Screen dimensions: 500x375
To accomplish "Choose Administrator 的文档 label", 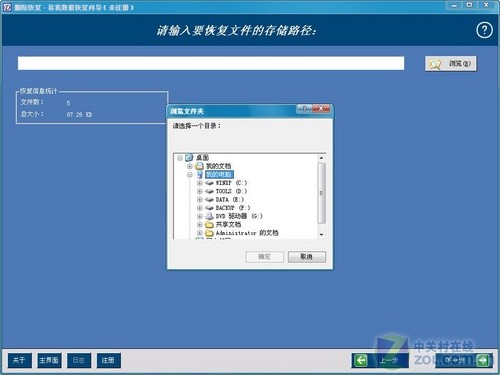I will (x=247, y=233).
